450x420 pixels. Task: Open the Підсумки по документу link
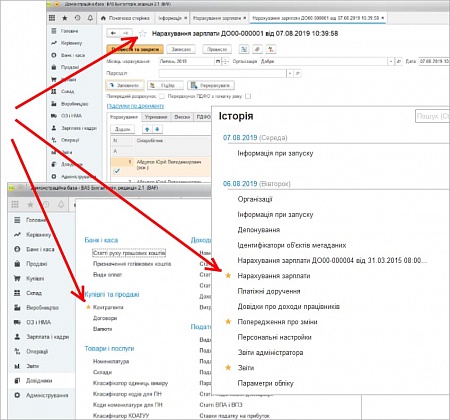pos(135,106)
